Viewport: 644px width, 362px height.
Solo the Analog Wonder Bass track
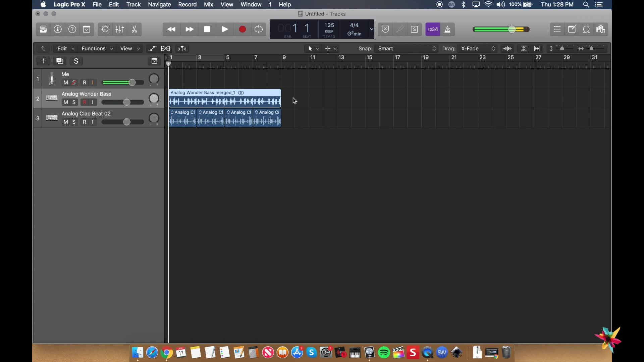[x=74, y=102]
